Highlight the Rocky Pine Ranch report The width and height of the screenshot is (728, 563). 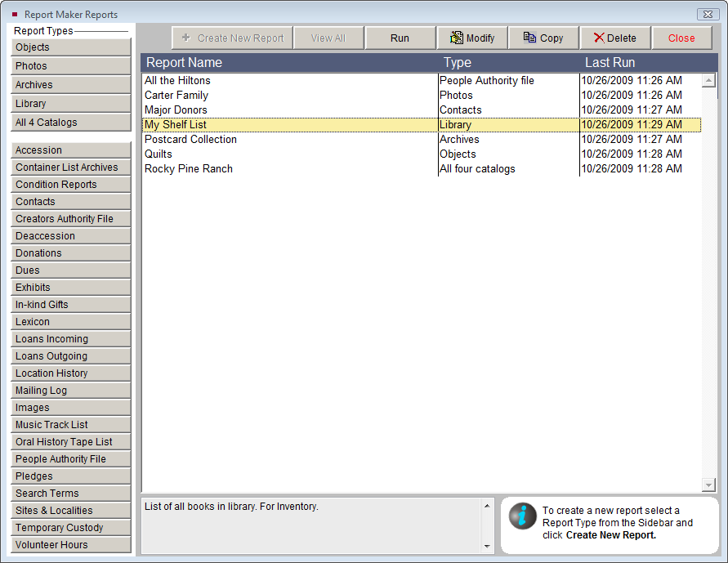189,168
